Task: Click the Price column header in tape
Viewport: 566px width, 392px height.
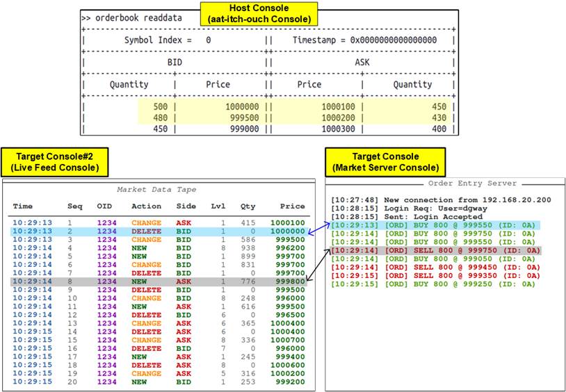Action: click(x=292, y=206)
